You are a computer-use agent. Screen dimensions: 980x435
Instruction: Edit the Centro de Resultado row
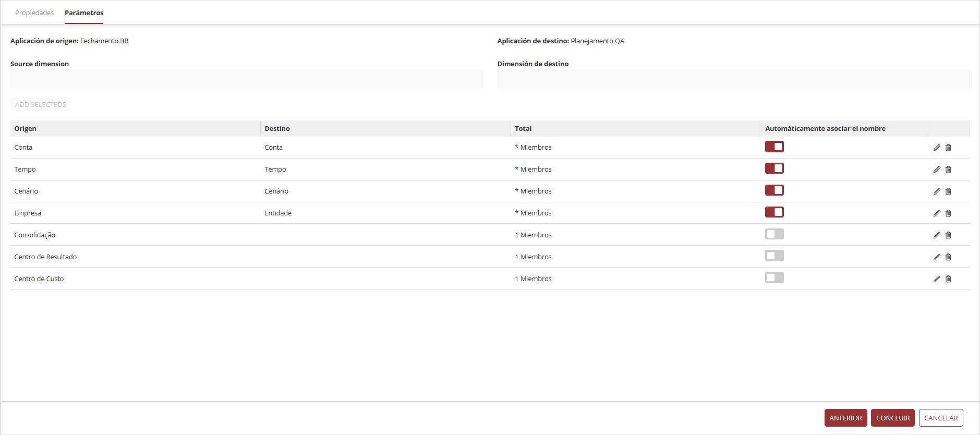click(937, 257)
